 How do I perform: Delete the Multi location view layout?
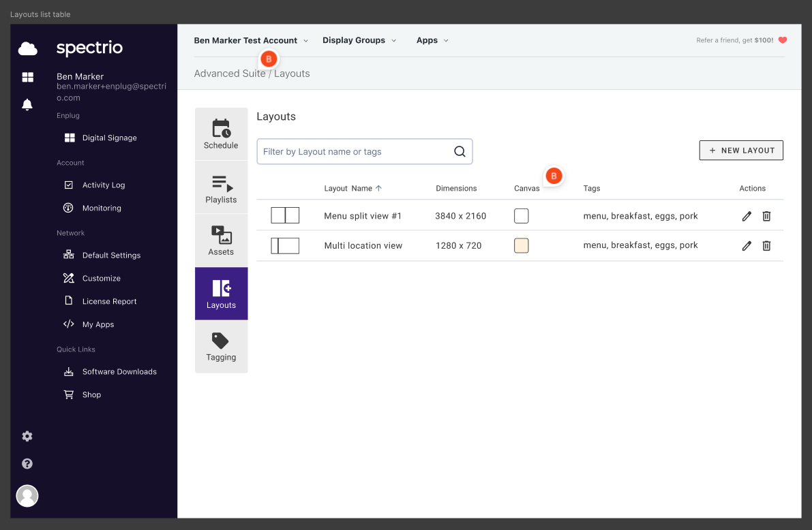pyautogui.click(x=766, y=246)
